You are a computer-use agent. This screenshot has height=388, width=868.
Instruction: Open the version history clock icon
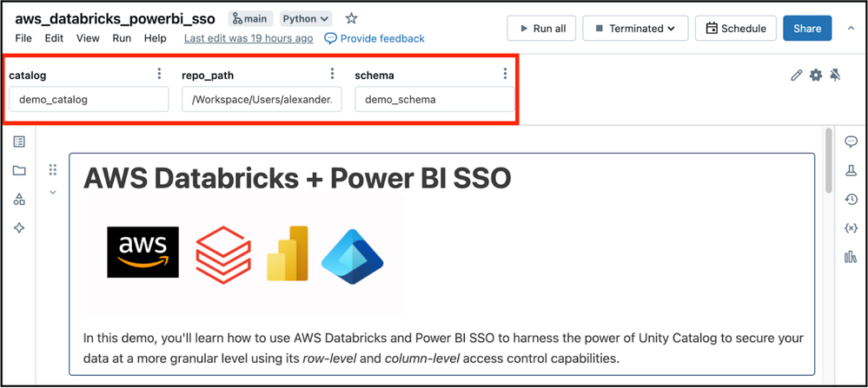[x=851, y=200]
